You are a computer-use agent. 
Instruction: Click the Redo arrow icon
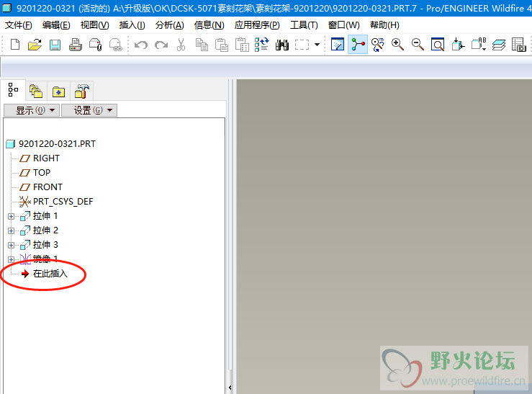161,45
